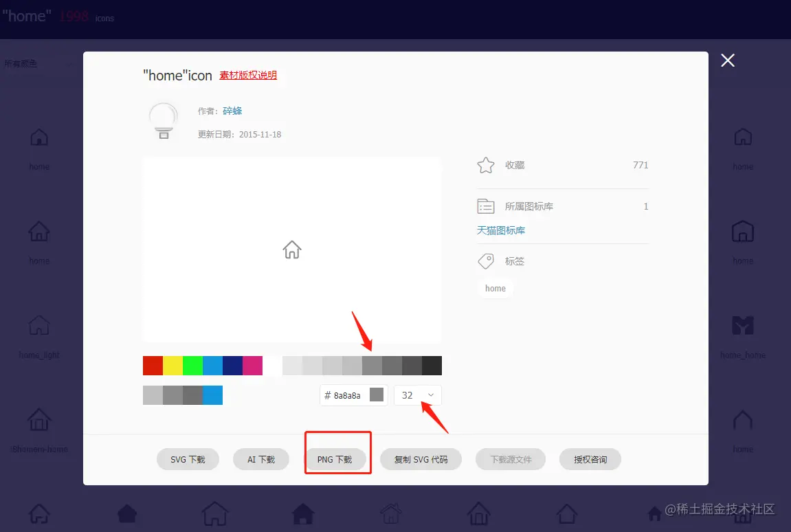Click the home icon in the preview area
The height and width of the screenshot is (532, 791).
292,250
